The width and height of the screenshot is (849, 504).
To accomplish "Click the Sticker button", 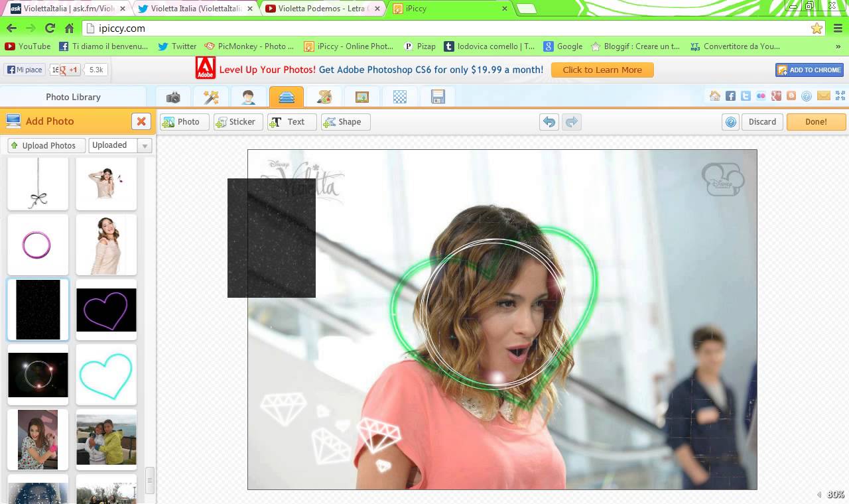I will tap(236, 122).
